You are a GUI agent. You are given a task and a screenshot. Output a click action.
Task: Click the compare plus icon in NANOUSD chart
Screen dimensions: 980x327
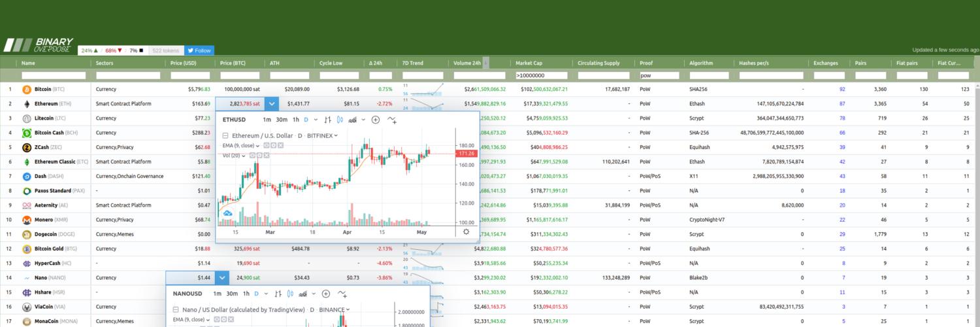326,294
